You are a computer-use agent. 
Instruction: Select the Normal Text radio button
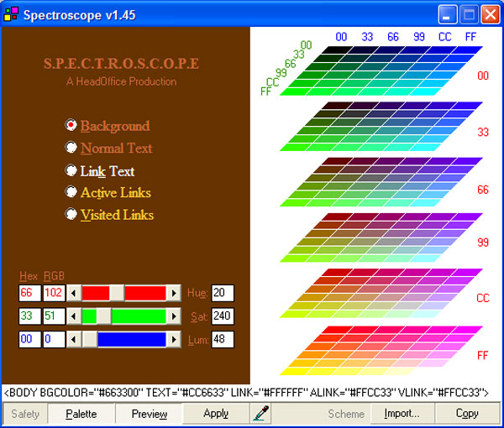click(x=71, y=148)
